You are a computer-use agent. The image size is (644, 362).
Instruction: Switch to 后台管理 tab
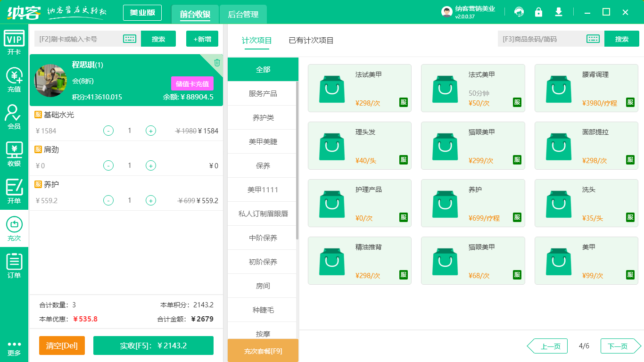coord(243,14)
